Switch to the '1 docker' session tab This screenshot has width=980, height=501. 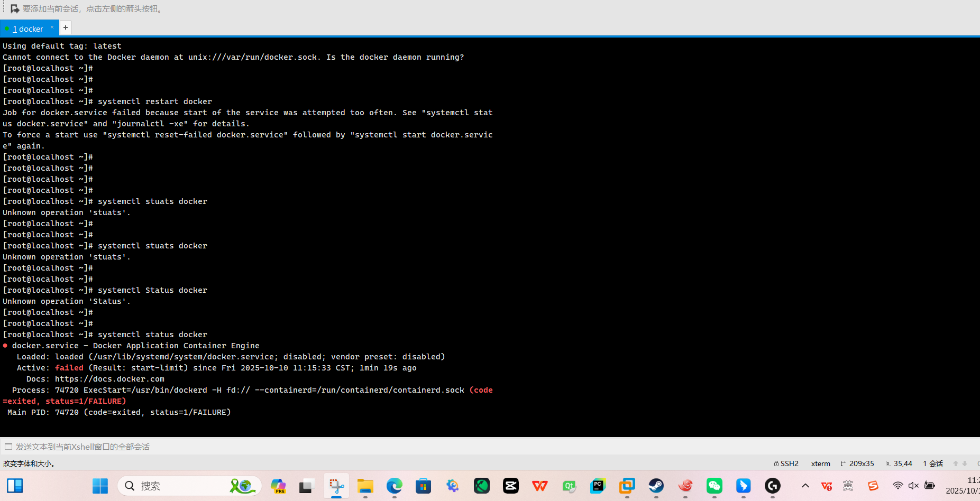[28, 29]
